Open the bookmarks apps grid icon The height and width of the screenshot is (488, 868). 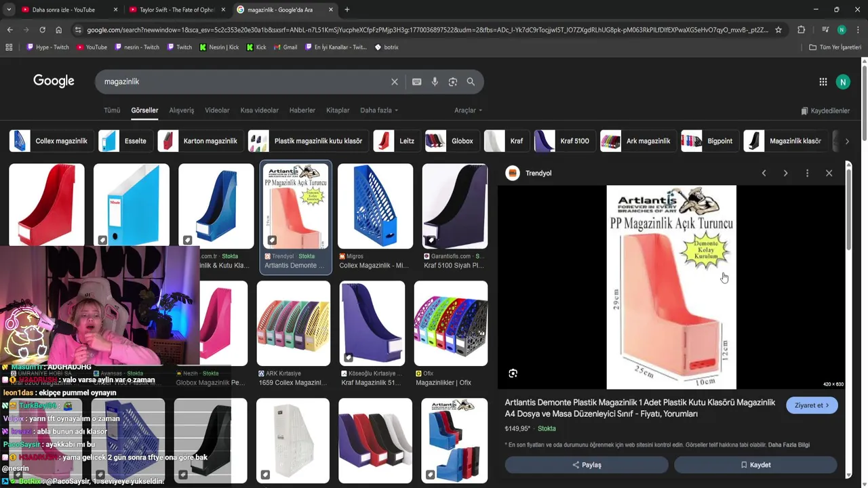coord(9,47)
